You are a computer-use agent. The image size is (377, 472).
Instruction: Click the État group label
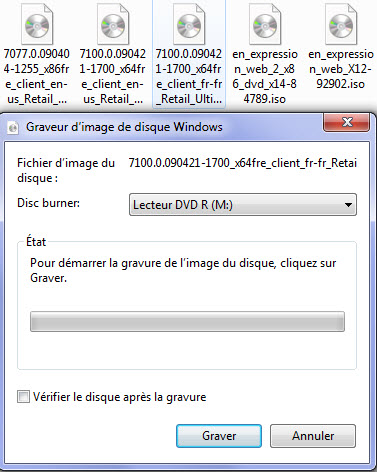tap(36, 242)
